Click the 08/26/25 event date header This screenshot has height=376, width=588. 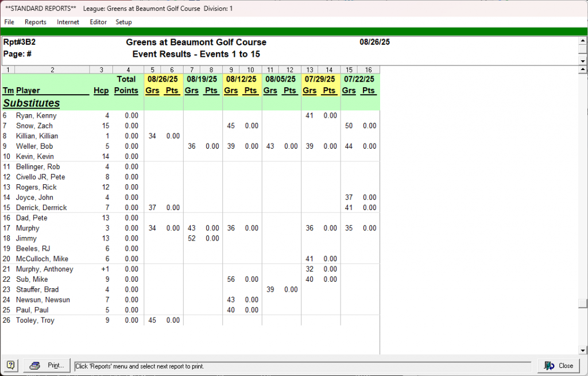[x=163, y=79]
